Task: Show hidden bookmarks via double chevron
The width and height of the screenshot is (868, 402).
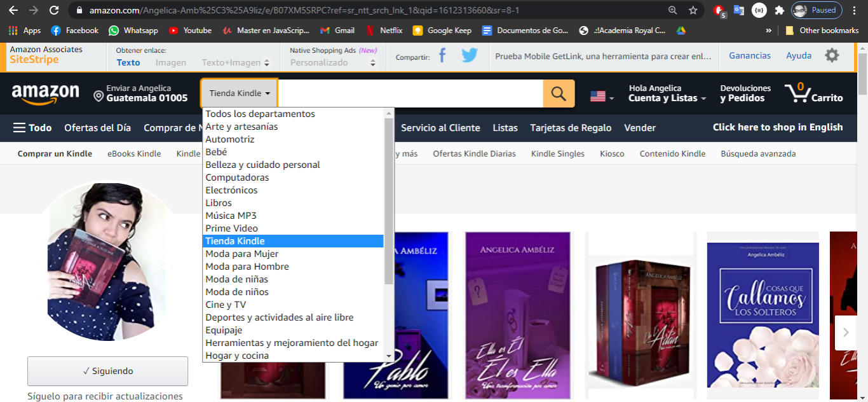Action: click(769, 31)
